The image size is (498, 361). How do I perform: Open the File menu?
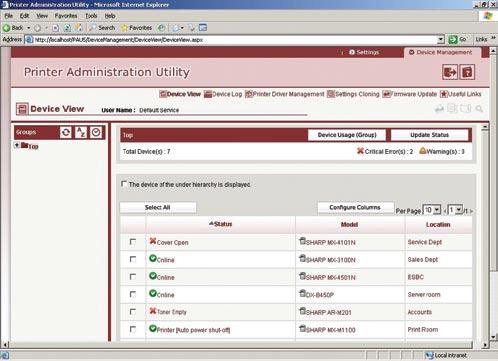[x=8, y=16]
